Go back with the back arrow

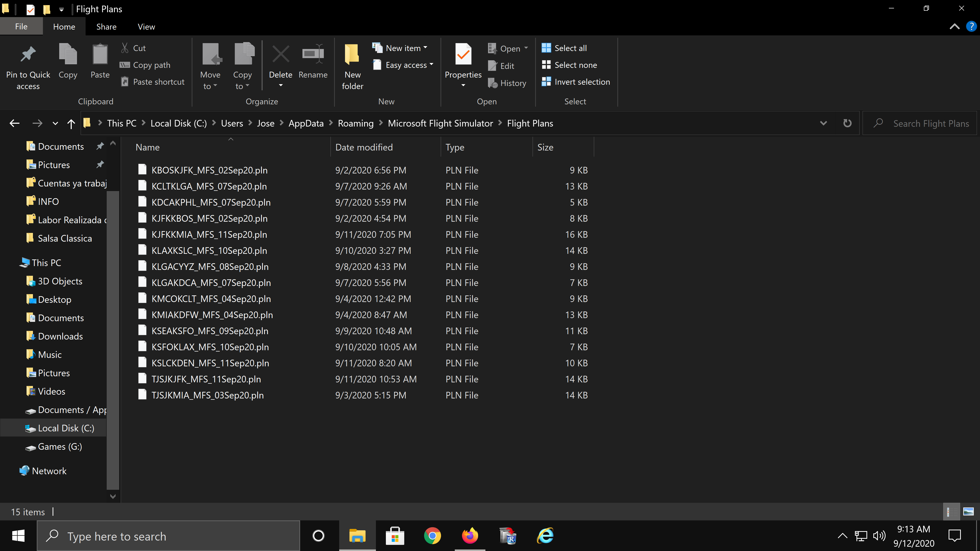15,123
